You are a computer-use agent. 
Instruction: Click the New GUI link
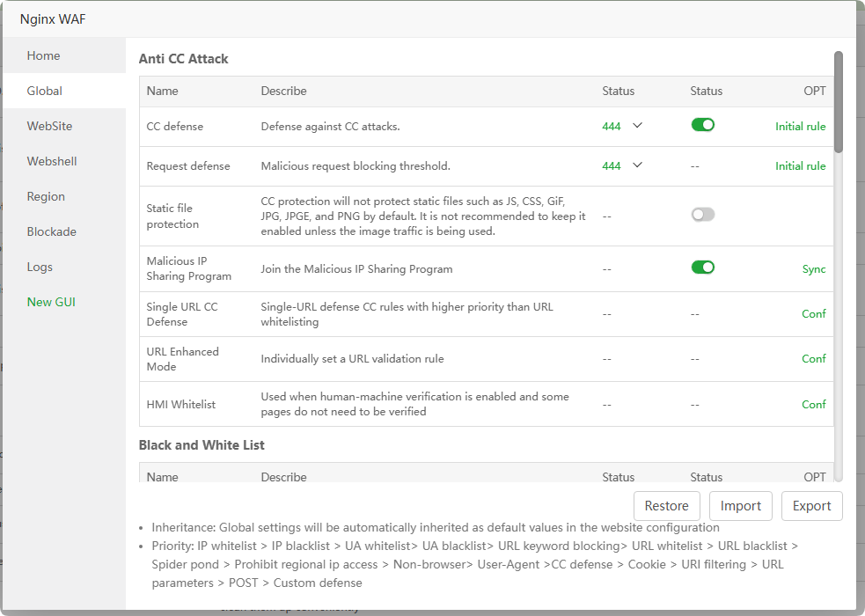click(51, 302)
